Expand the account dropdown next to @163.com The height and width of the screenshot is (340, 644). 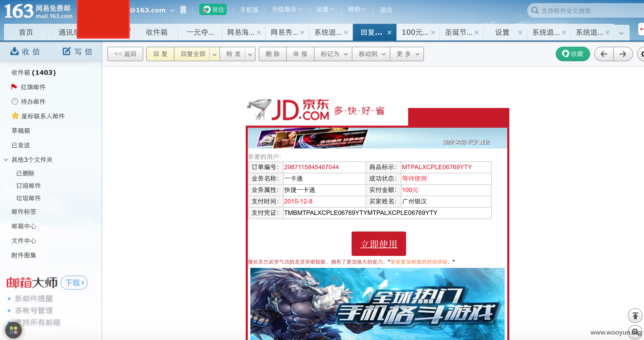tap(172, 10)
